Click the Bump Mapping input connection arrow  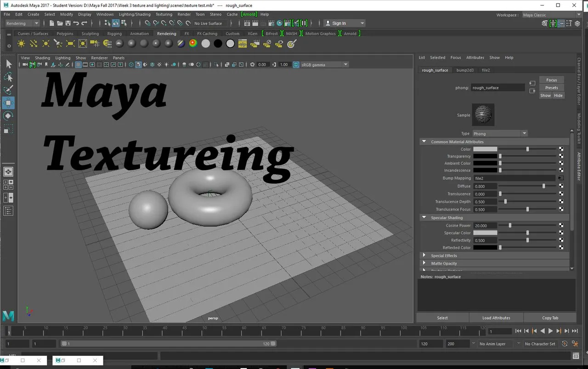tap(561, 178)
